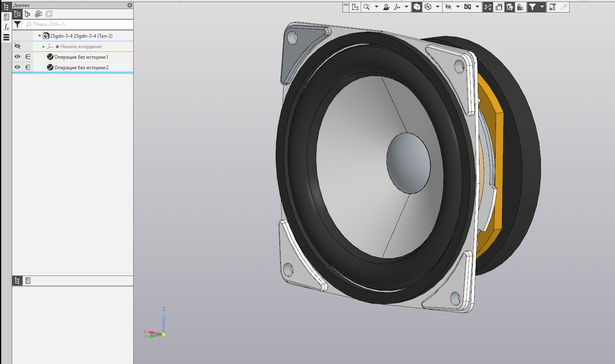
Task: Show the hidden Начало координат origin
Action: point(17,46)
